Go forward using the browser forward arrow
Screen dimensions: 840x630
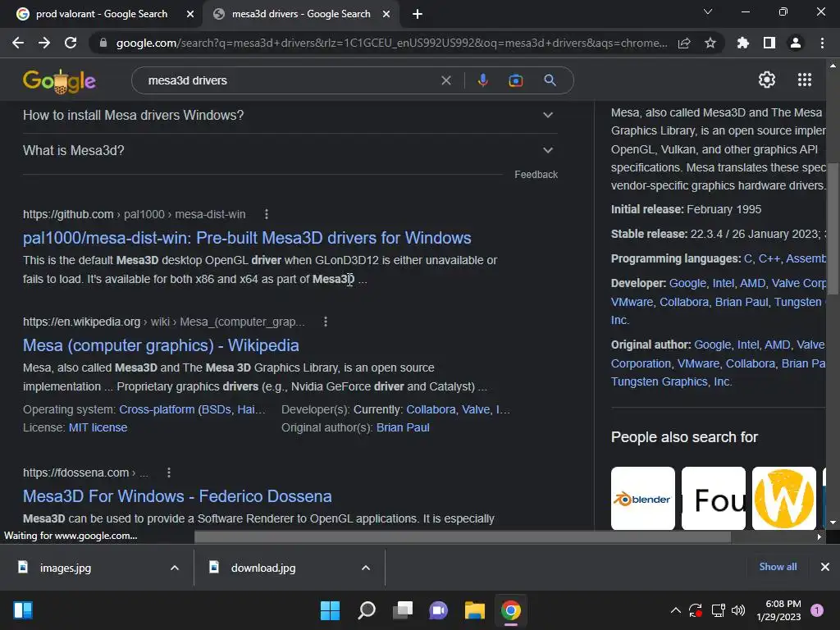tap(44, 43)
